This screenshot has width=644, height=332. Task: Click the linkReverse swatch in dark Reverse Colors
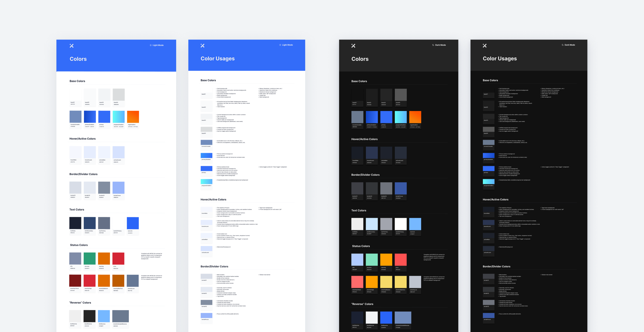(386, 318)
